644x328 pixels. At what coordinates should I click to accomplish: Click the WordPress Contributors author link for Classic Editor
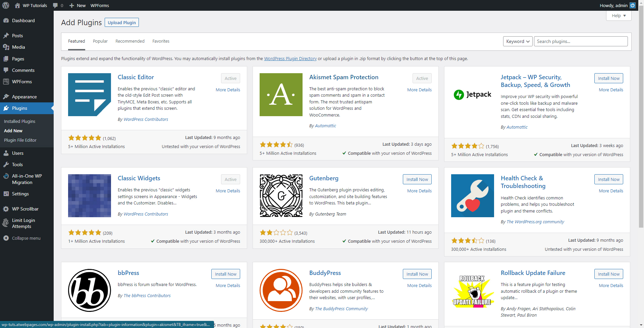click(x=146, y=119)
